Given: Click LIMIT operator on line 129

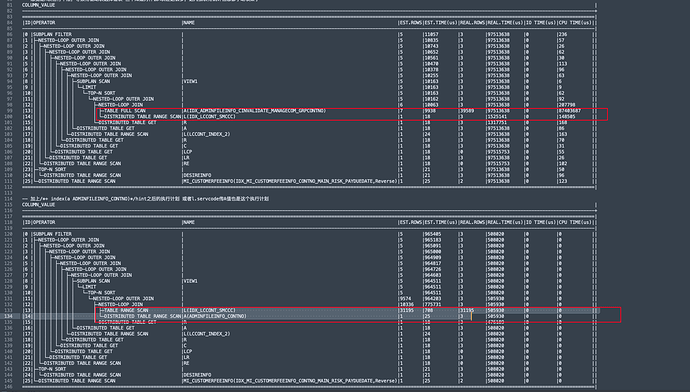Looking at the screenshot, I should (x=89, y=287).
